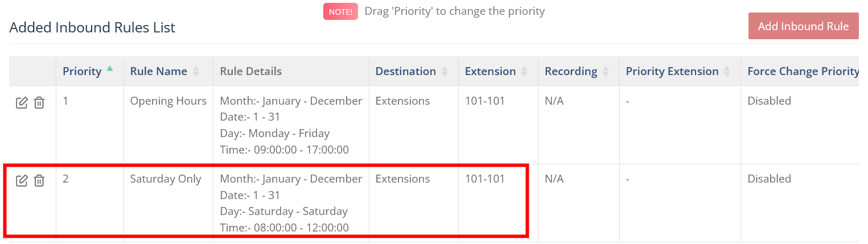Delete the Opening Hours rule
Viewport: 868px width, 244px height.
tap(39, 103)
